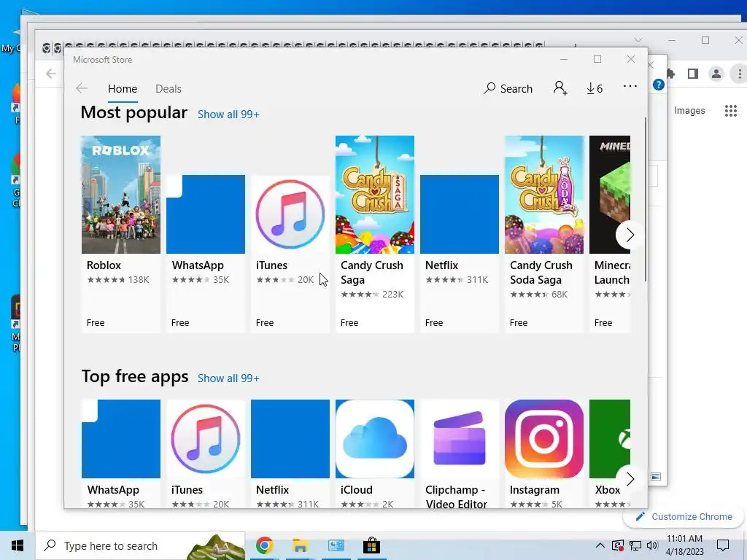Viewport: 747px width, 560px height.
Task: Open the Candy Crush Soda Saga tile image
Action: coord(544,195)
